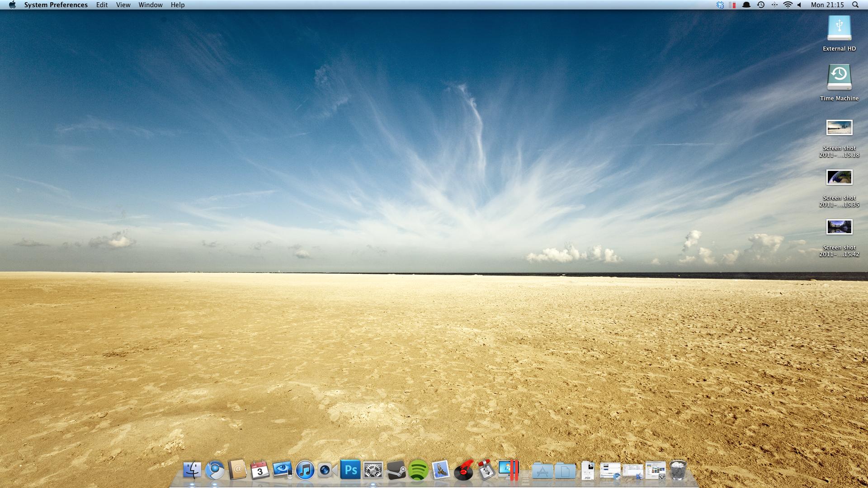Image resolution: width=868 pixels, height=488 pixels.
Task: Open the Chromium browser icon
Action: coord(215,470)
